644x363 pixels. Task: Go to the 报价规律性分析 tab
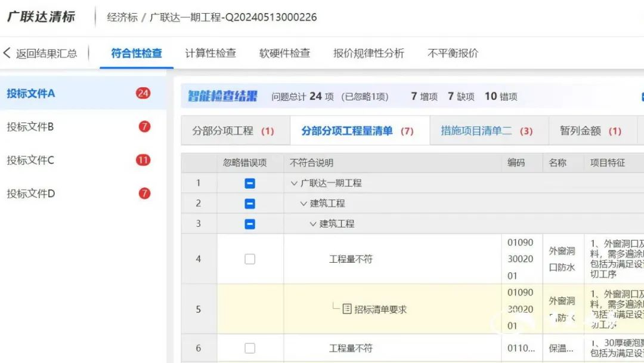[x=369, y=53]
